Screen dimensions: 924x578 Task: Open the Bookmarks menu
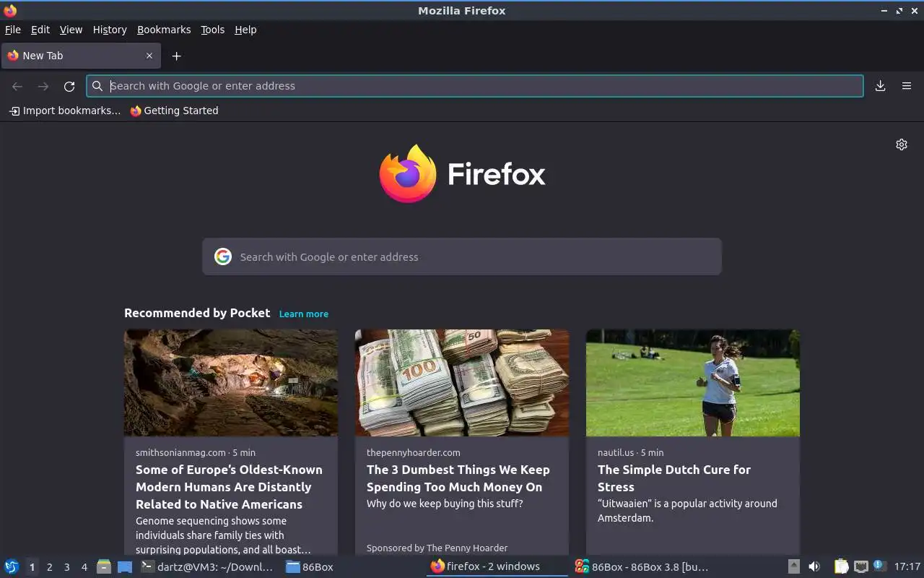click(164, 30)
